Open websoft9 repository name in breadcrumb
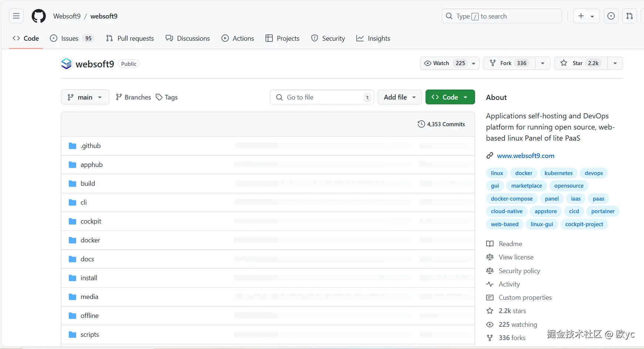Image resolution: width=644 pixels, height=349 pixels. [x=104, y=16]
